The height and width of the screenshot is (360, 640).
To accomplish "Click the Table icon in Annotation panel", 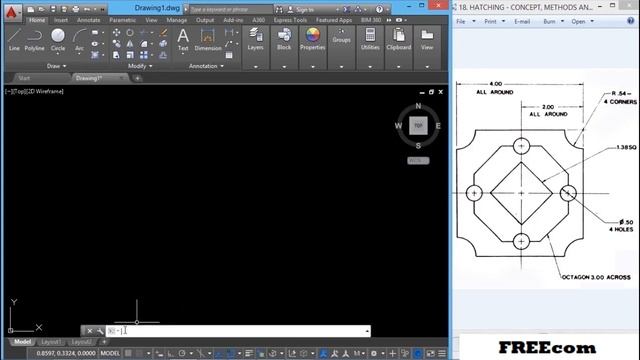I will click(229, 55).
